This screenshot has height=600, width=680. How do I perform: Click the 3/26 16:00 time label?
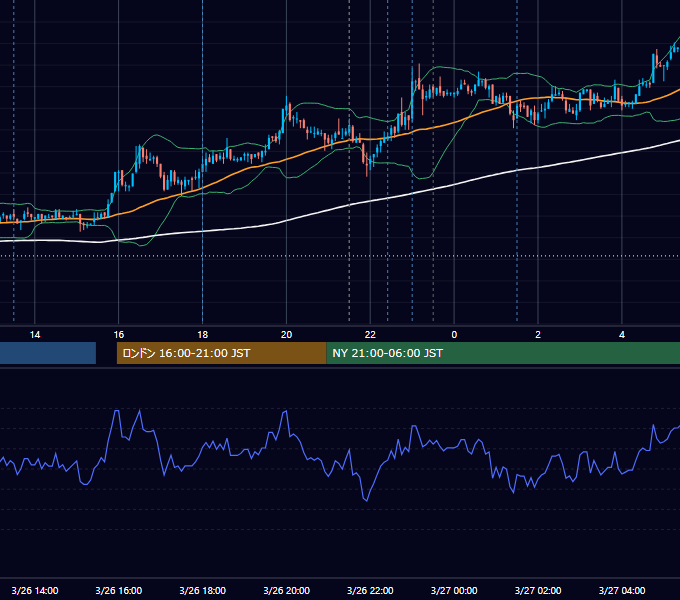pos(118,590)
